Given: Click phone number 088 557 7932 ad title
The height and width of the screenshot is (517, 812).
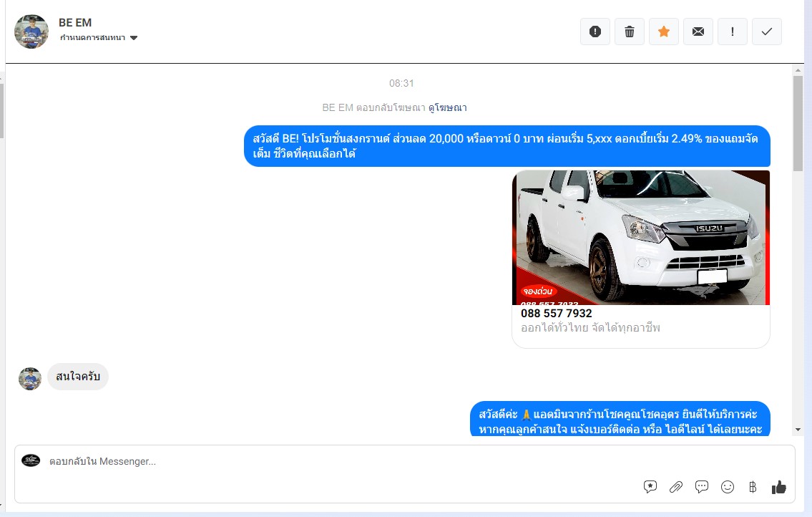Looking at the screenshot, I should point(557,314).
